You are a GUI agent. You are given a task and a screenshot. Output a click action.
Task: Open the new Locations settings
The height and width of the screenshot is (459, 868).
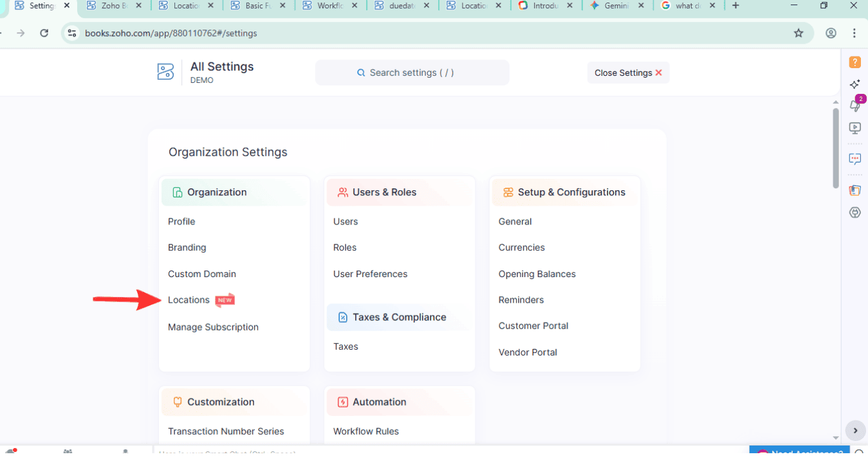point(189,300)
